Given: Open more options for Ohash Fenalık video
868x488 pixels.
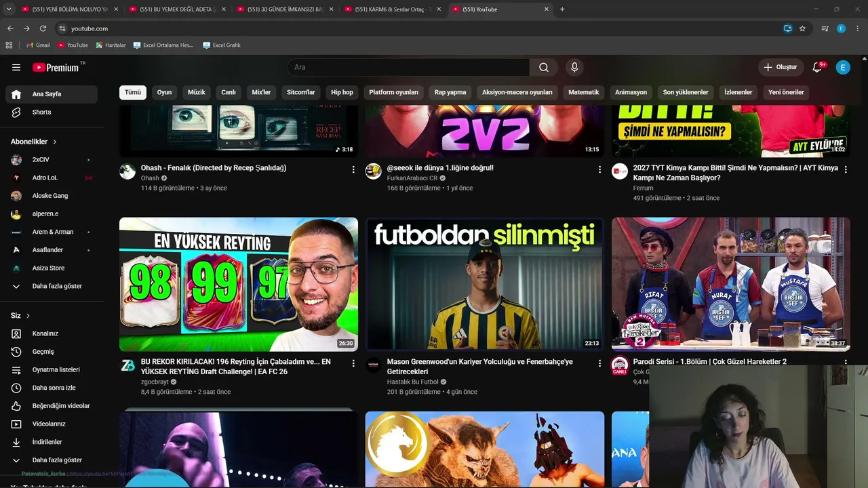Looking at the screenshot, I should point(353,169).
